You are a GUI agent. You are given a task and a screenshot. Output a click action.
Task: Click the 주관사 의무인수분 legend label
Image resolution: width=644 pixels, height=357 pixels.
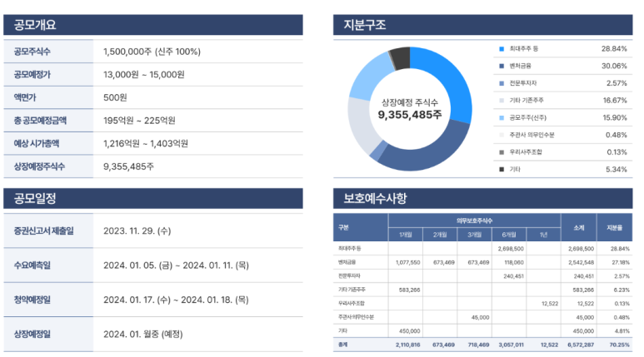click(x=532, y=135)
